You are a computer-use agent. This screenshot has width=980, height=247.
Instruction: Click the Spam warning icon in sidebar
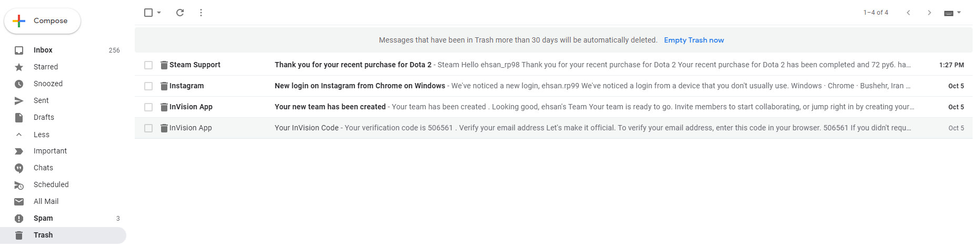click(x=19, y=219)
